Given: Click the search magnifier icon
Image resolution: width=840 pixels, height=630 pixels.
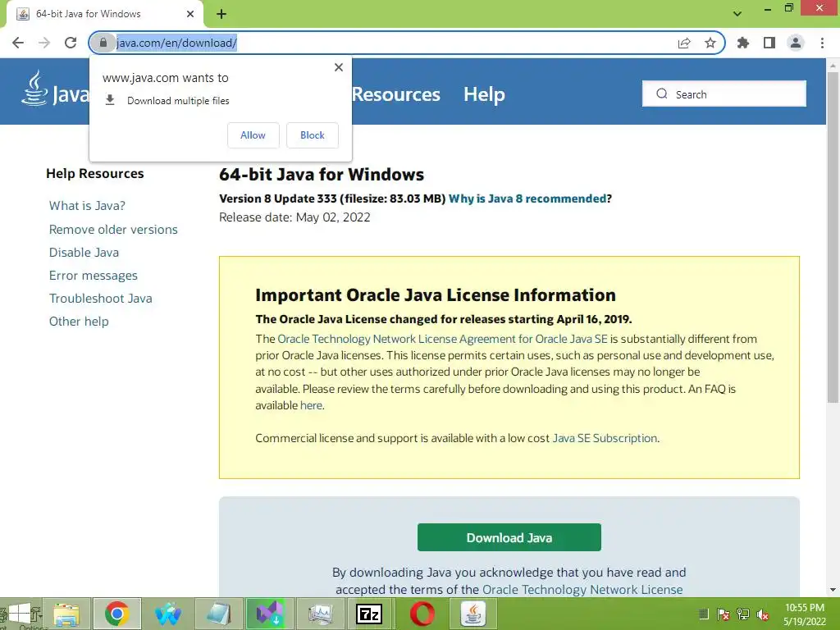Looking at the screenshot, I should point(662,94).
